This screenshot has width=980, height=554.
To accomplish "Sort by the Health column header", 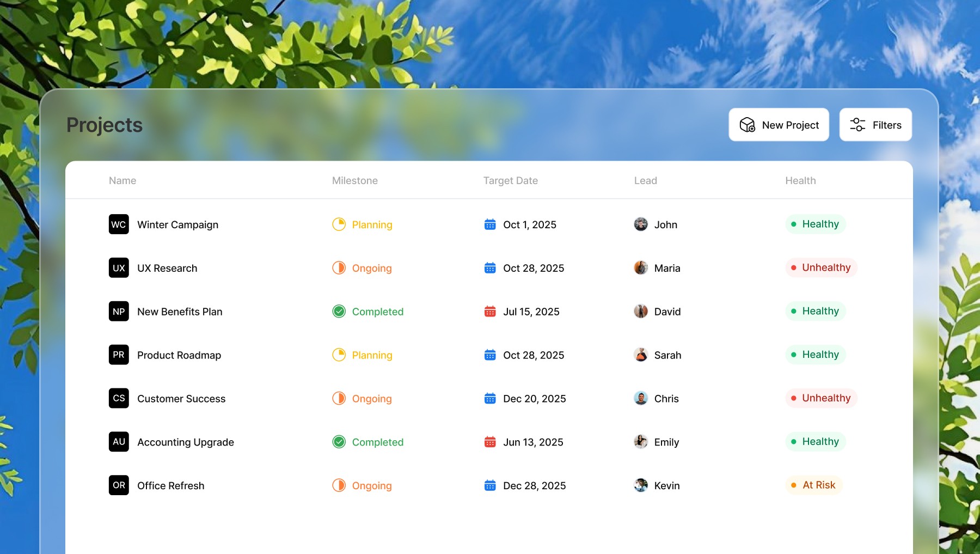I will tap(800, 180).
